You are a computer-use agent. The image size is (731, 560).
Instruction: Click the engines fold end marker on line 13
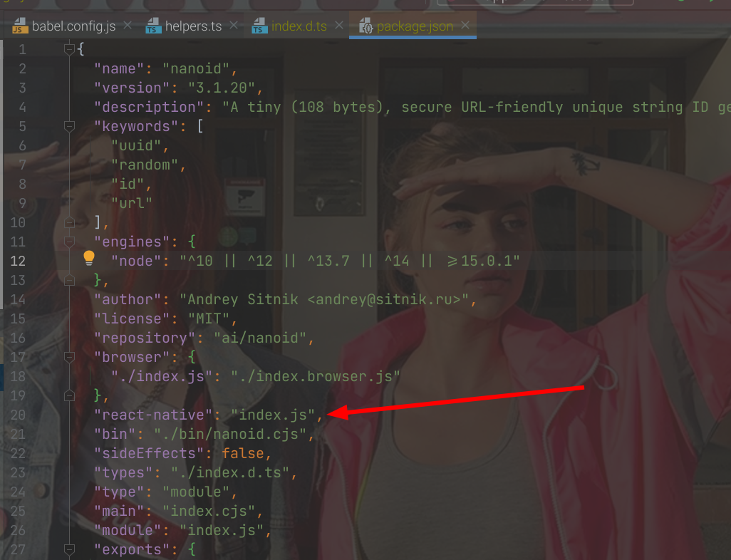click(x=69, y=280)
